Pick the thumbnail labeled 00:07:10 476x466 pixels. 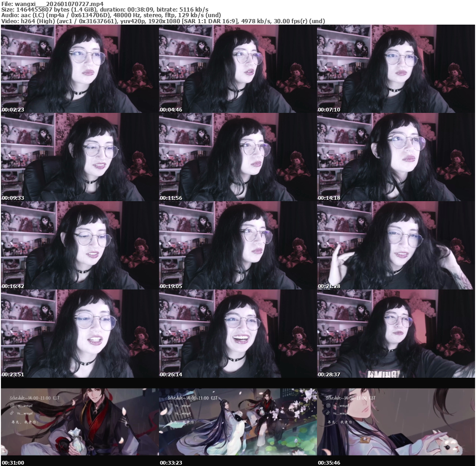pos(396,69)
